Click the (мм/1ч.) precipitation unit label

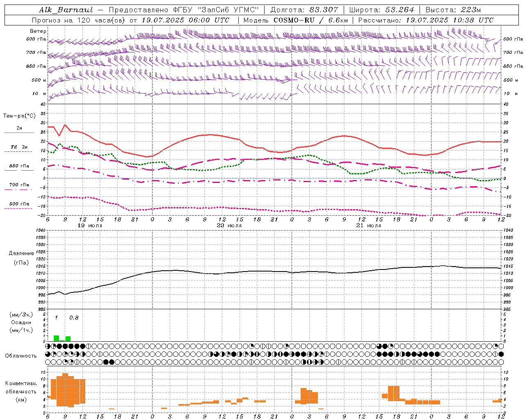(x=21, y=330)
